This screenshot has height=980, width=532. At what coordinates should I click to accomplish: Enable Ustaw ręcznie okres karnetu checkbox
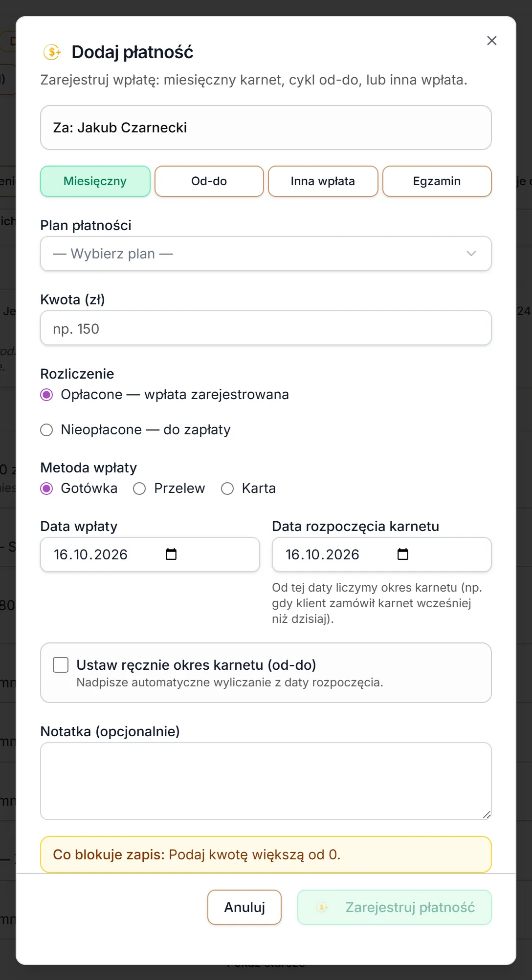pyautogui.click(x=61, y=665)
